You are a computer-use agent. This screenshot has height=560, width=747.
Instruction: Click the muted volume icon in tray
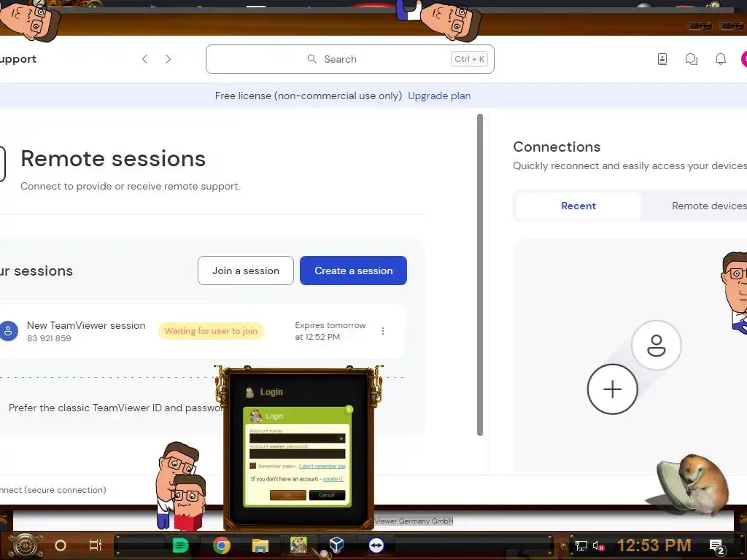click(599, 545)
